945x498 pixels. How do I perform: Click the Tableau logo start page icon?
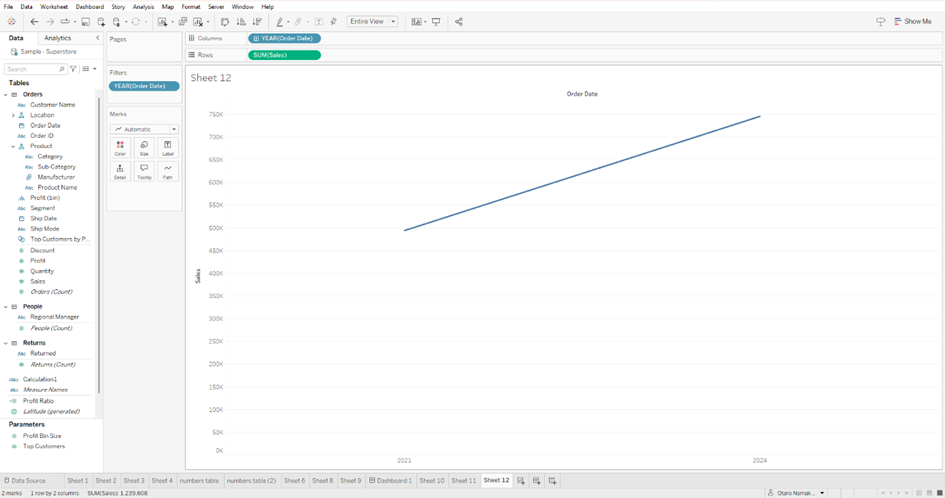[x=11, y=22]
